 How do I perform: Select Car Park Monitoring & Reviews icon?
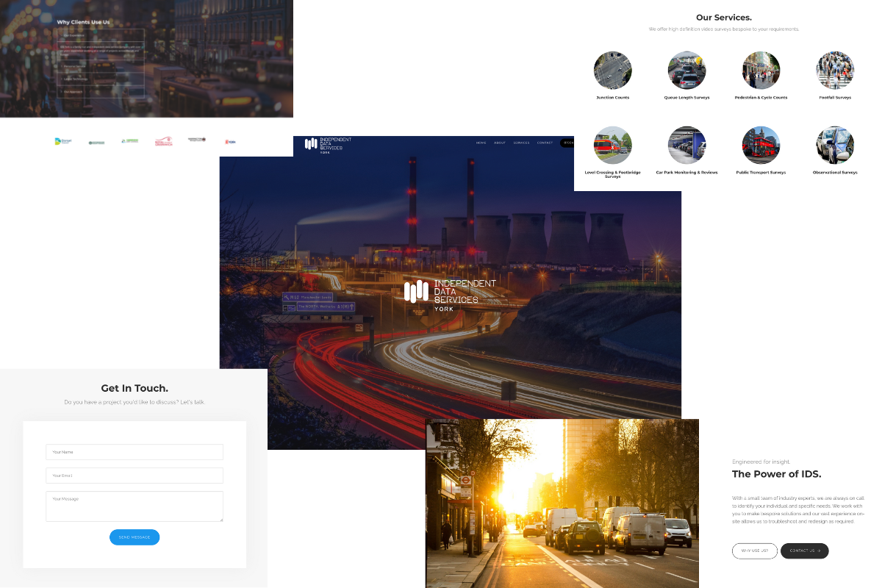point(686,145)
